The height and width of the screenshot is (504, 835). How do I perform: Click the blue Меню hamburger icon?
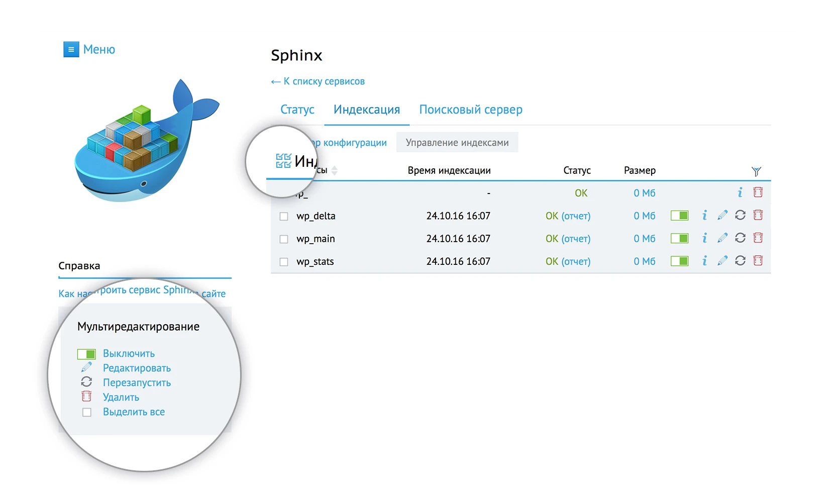tap(71, 49)
